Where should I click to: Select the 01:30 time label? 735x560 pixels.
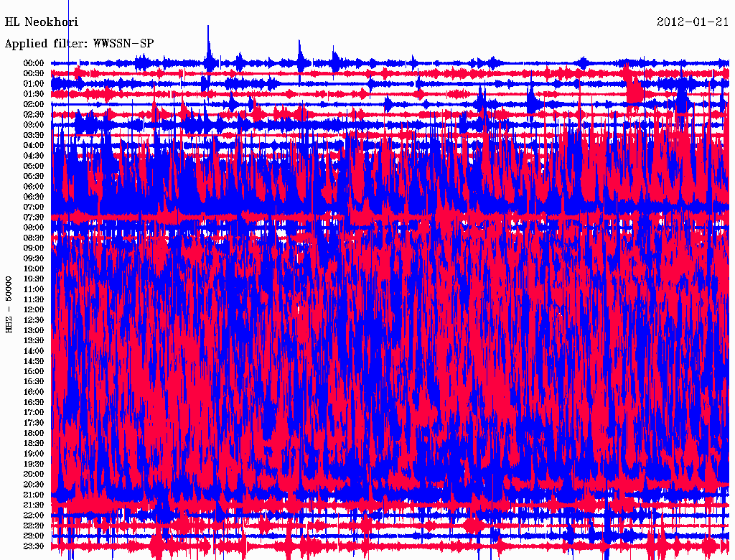point(34,94)
